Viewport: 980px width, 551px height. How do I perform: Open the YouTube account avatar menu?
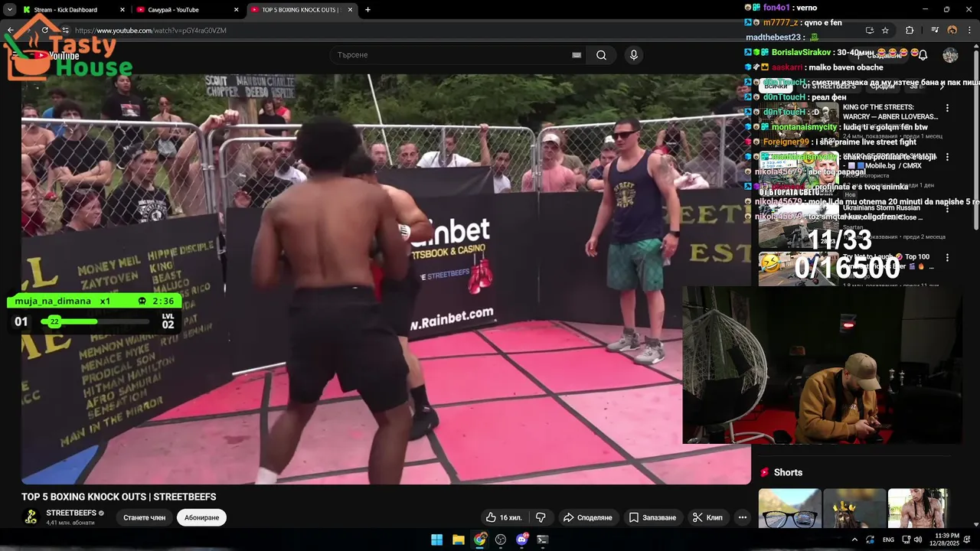[x=950, y=55]
